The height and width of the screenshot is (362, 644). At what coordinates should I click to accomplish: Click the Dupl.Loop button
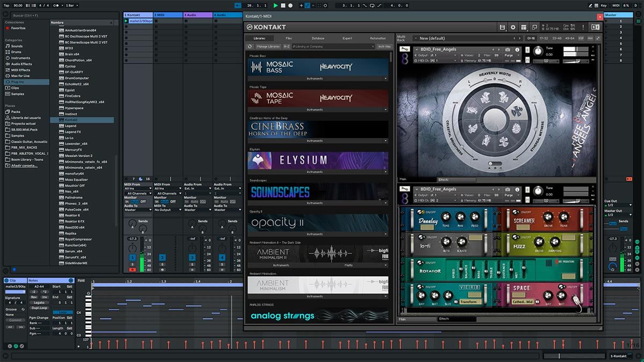click(x=39, y=308)
